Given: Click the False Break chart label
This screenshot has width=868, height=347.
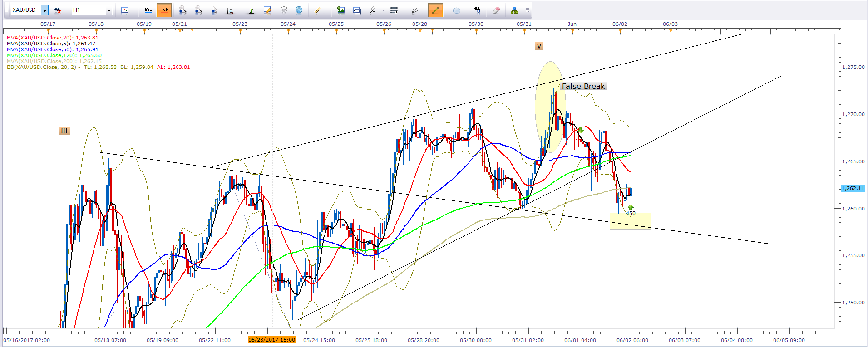Looking at the screenshot, I should click(583, 86).
